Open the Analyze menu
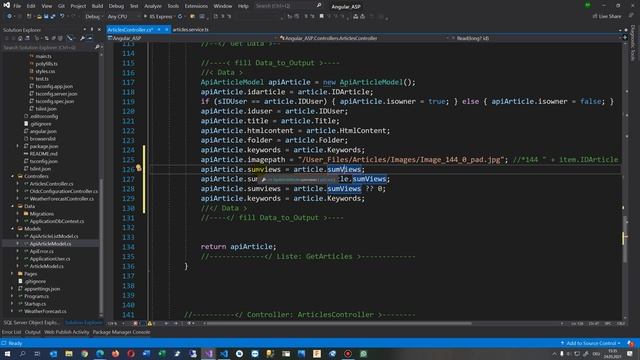 click(x=153, y=6)
